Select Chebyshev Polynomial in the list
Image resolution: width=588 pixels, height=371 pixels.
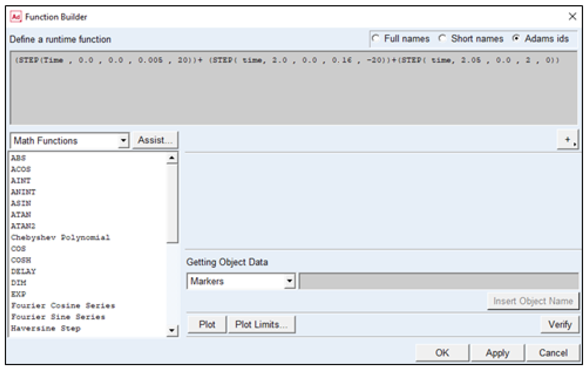click(61, 237)
